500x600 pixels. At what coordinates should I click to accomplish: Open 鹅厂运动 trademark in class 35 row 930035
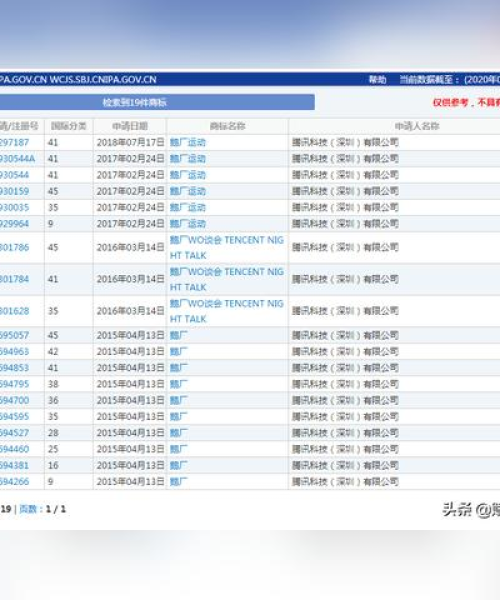click(187, 207)
